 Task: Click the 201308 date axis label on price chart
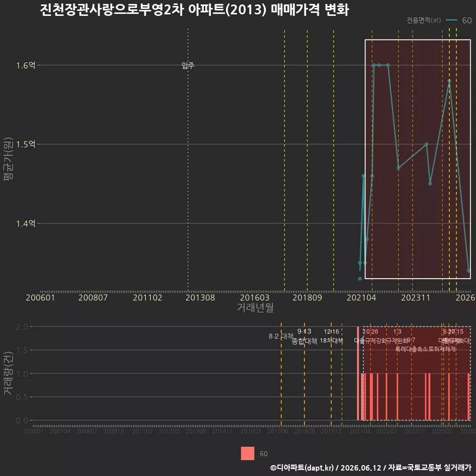pyautogui.click(x=200, y=297)
